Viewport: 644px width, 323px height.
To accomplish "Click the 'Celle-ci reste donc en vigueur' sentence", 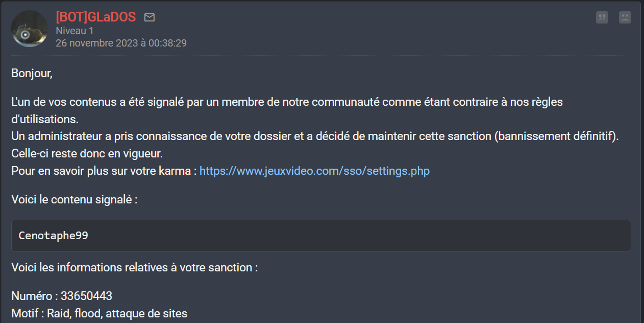I will pos(87,153).
